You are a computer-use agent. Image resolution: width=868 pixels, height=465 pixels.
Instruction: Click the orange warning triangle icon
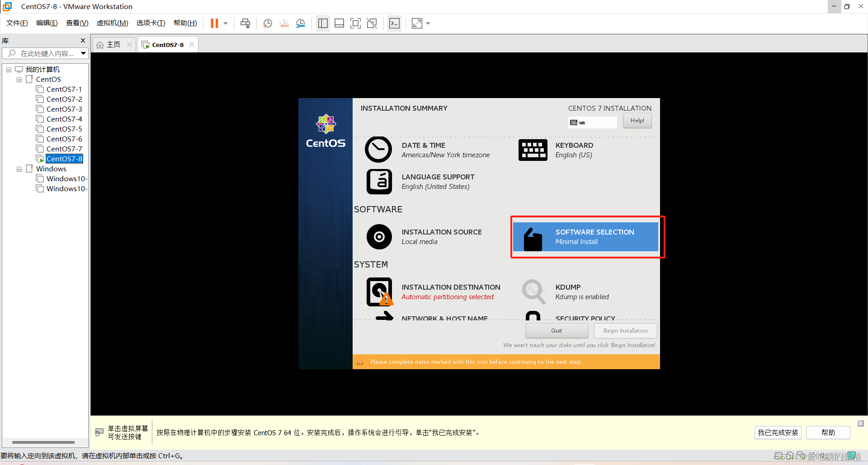point(360,362)
